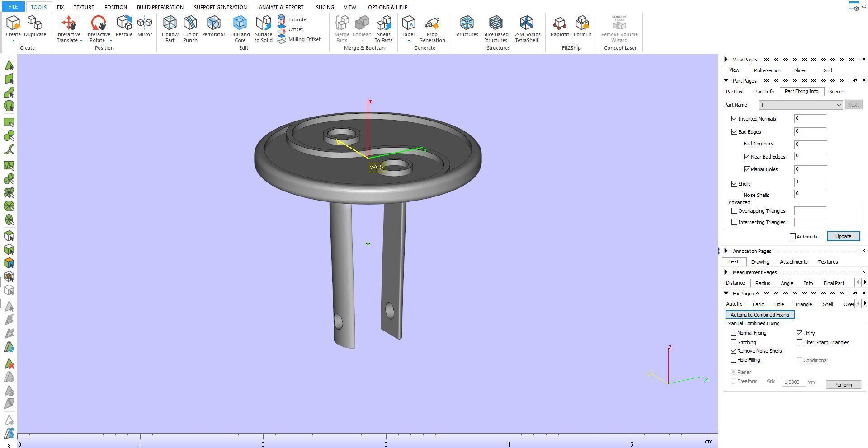Image resolution: width=868 pixels, height=448 pixels.
Task: Open the Label tool
Action: (x=408, y=26)
